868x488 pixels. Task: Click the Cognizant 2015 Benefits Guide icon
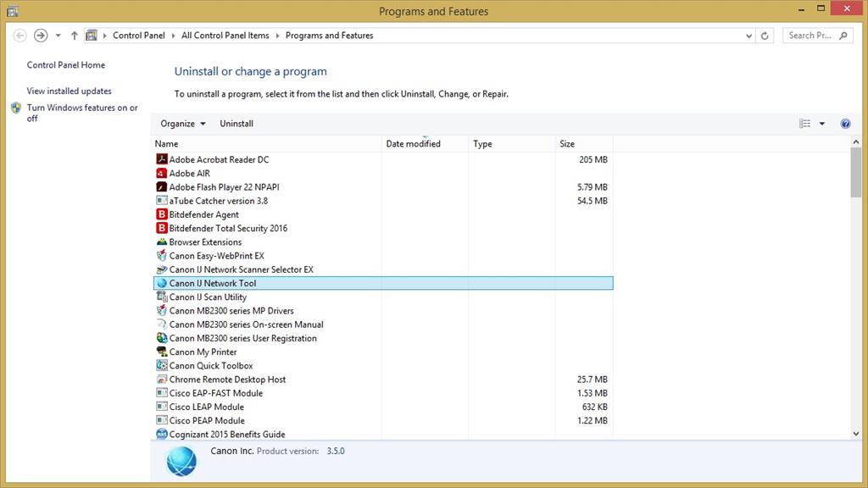click(162, 435)
